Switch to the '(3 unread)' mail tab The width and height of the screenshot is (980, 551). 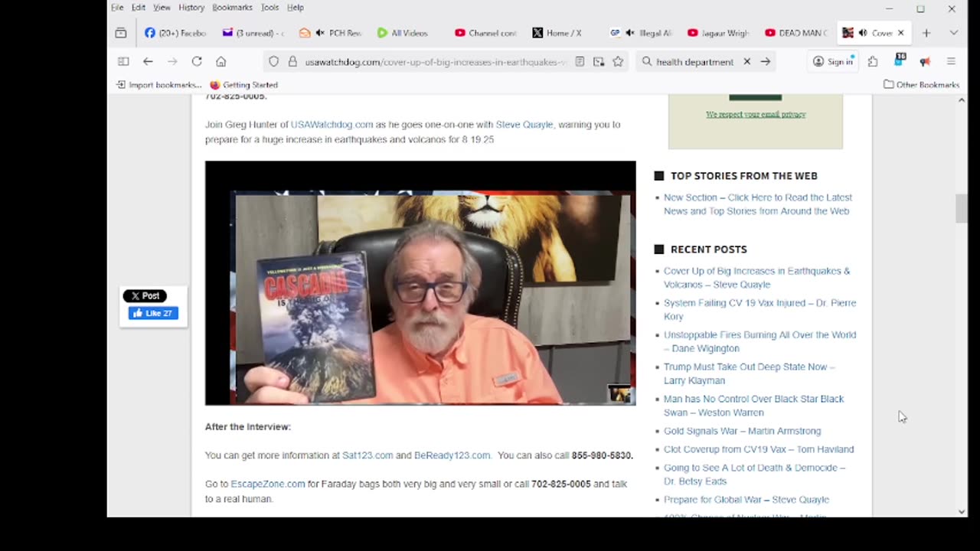pyautogui.click(x=253, y=33)
